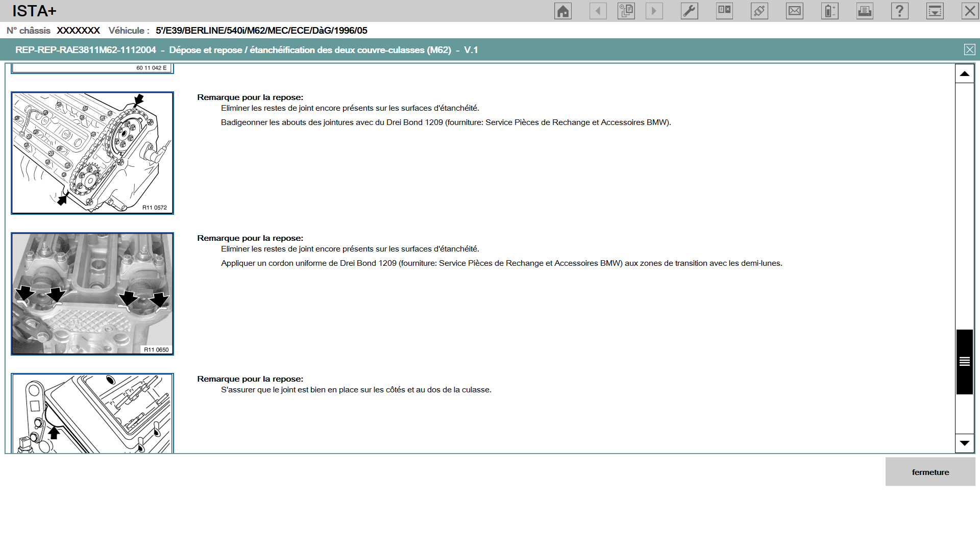Open the partially visible 60 11 042 E image
The width and height of the screenshot is (980, 551).
[92, 68]
